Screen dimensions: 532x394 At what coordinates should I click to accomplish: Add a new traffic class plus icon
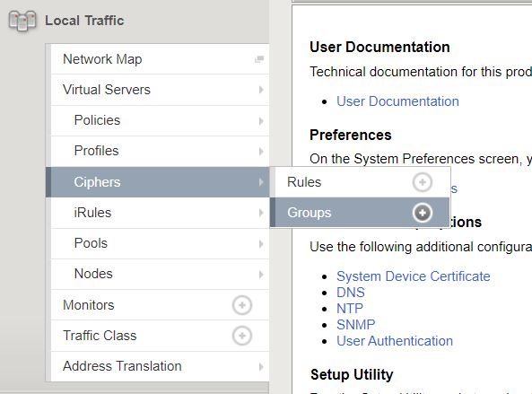pyautogui.click(x=242, y=336)
